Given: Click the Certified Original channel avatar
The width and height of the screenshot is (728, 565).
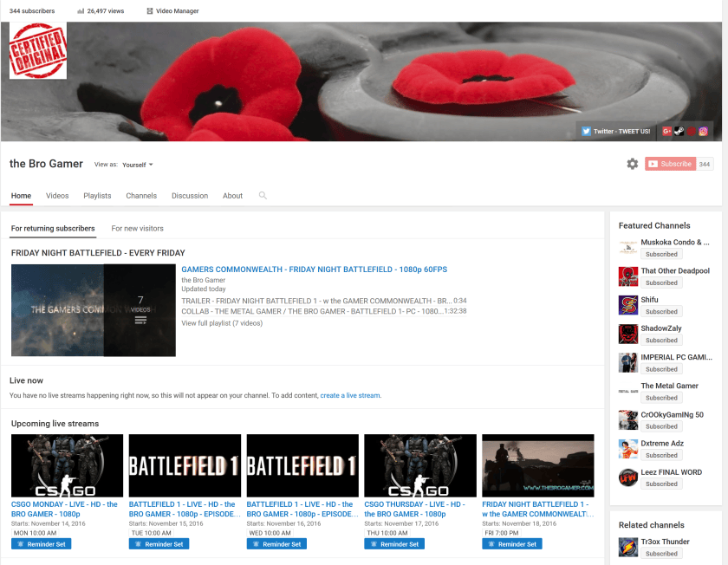Looking at the screenshot, I should click(x=38, y=50).
